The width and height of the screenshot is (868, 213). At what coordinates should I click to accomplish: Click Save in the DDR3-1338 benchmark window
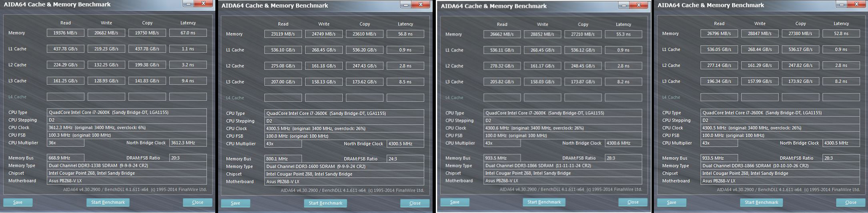tap(18, 202)
